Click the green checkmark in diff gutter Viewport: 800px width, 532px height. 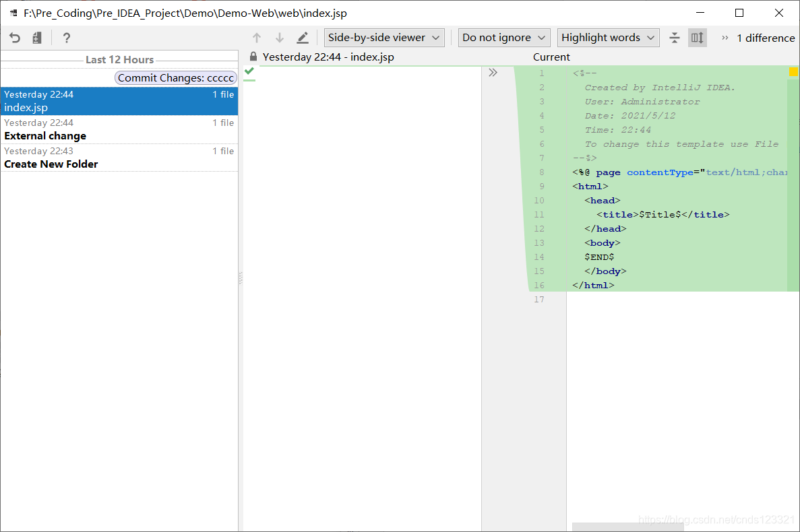tap(249, 71)
